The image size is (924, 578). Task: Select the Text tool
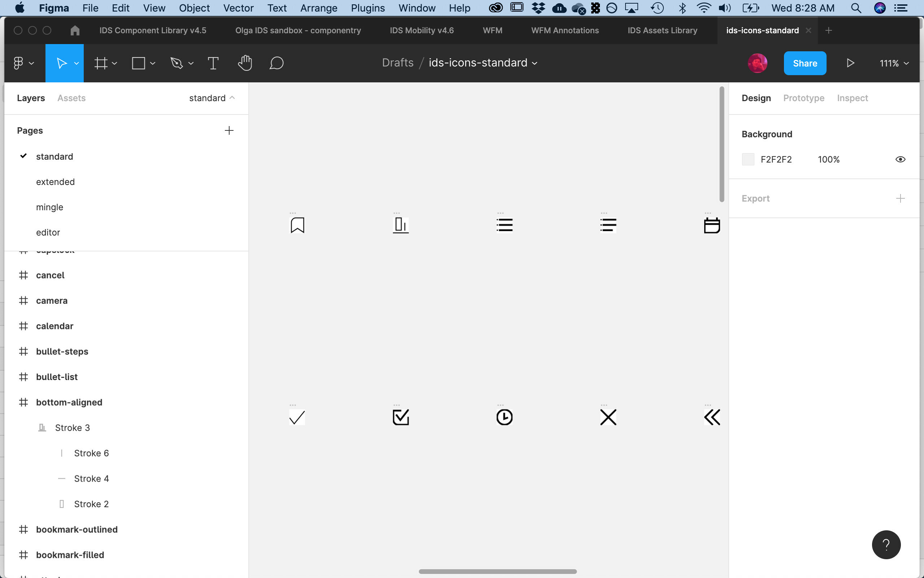[x=213, y=63]
